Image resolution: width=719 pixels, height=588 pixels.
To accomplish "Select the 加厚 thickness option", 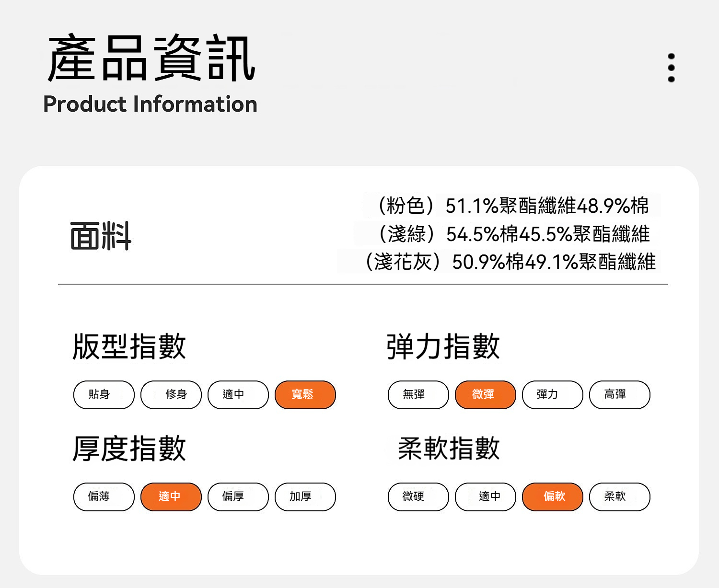I will [x=305, y=497].
